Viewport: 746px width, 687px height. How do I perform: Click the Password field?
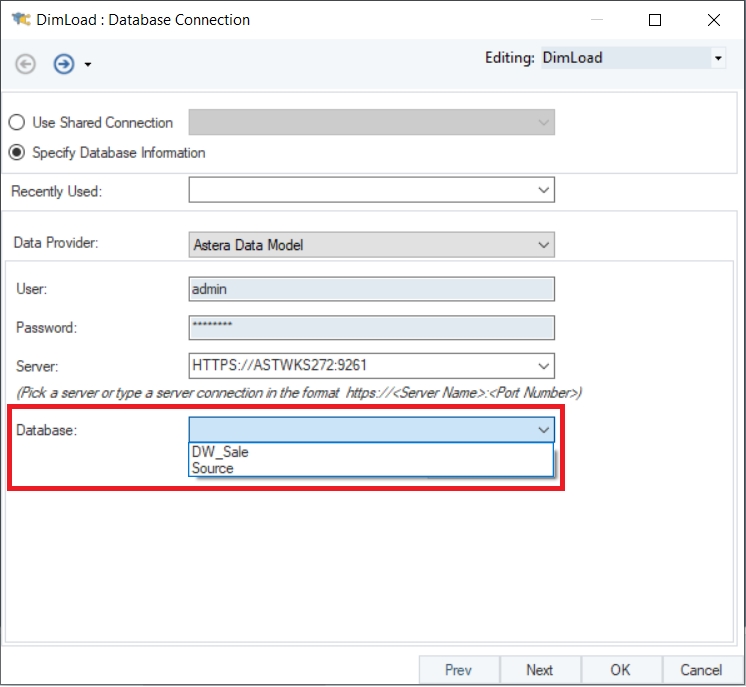point(371,327)
